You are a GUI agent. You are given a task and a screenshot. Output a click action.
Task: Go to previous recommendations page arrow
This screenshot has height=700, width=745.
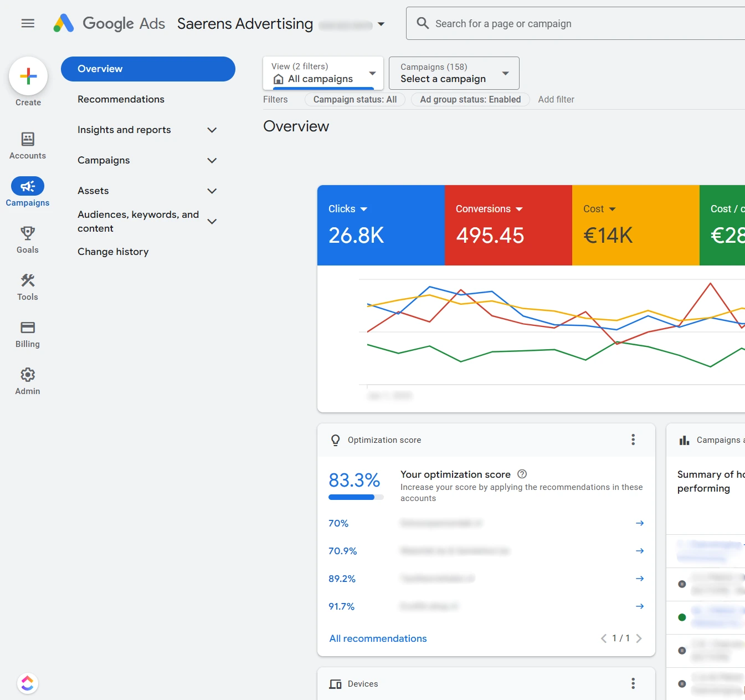click(604, 638)
